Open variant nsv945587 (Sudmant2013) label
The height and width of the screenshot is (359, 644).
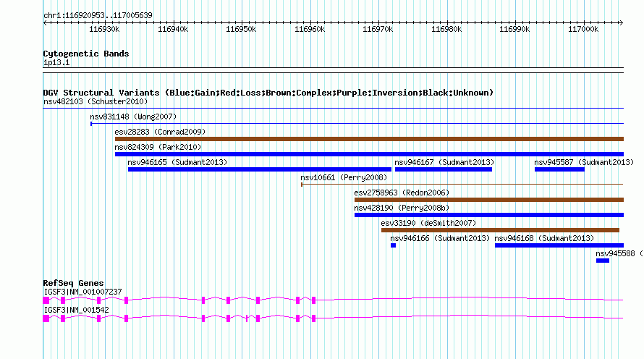click(584, 162)
